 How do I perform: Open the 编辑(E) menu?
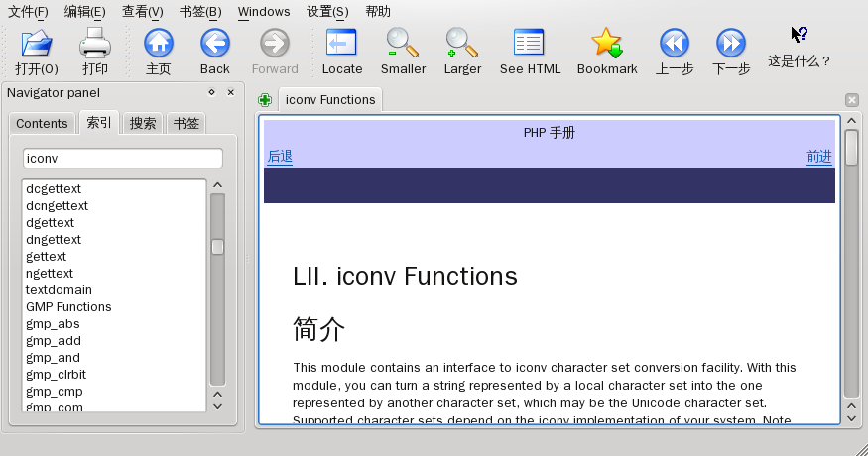click(x=84, y=12)
